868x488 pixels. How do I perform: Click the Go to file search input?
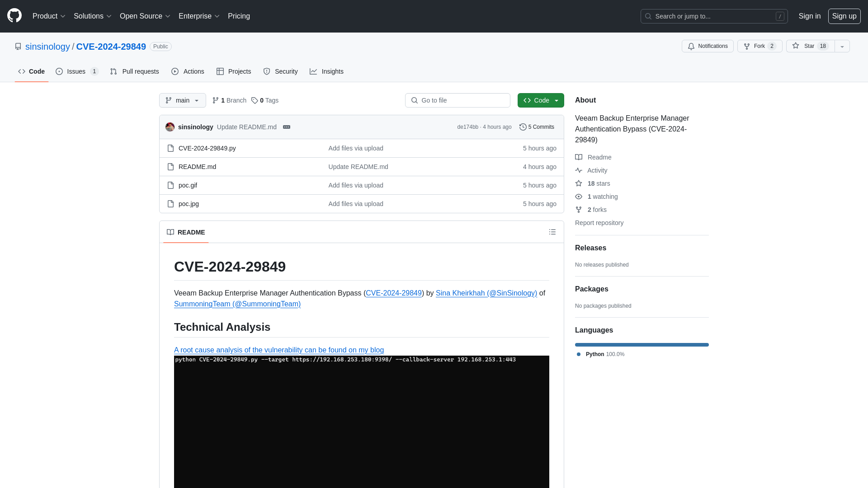(x=458, y=100)
